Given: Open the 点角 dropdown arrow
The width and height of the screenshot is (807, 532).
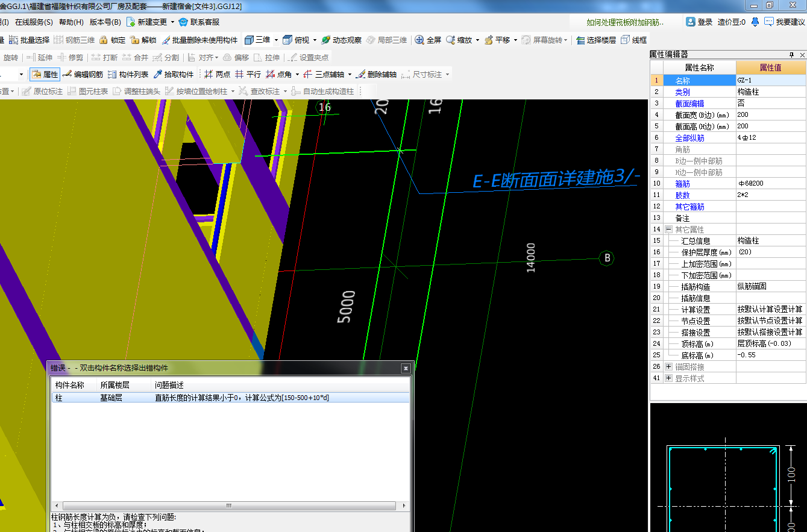Looking at the screenshot, I should tap(297, 74).
